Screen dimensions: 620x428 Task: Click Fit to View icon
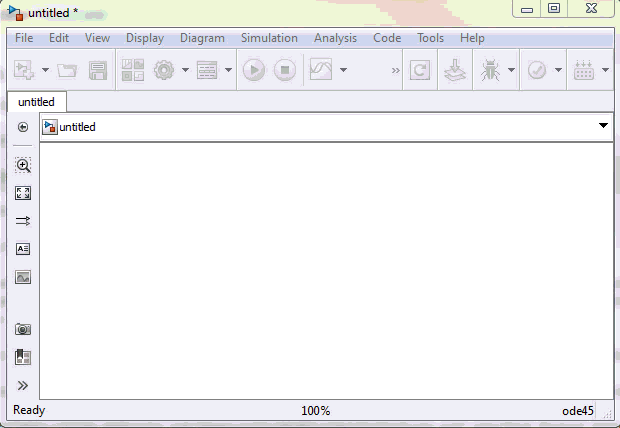coord(23,193)
